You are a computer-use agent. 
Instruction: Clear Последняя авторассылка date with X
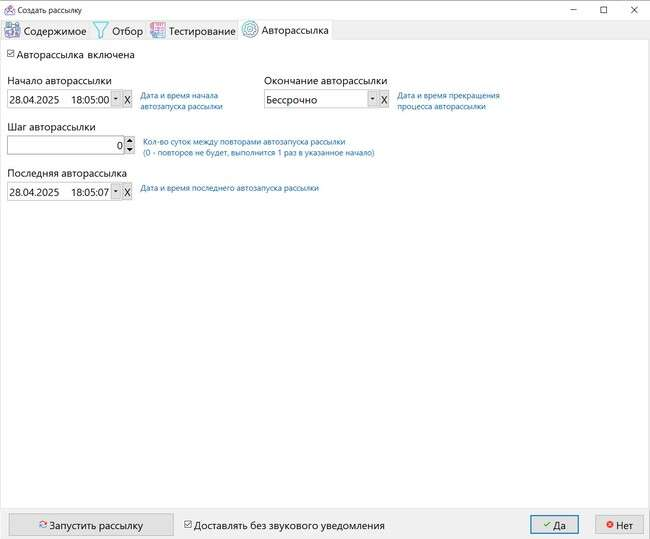click(x=127, y=192)
